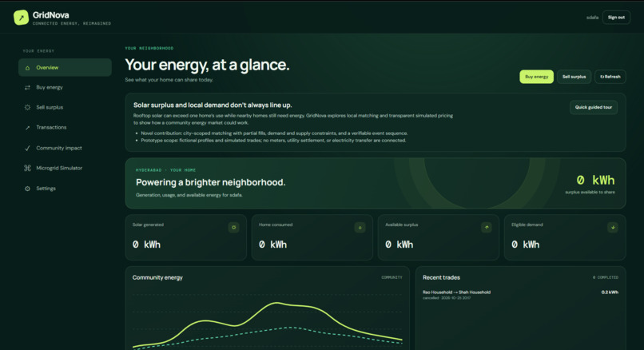
Task: Click the home icon on Home consumed card
Action: click(360, 227)
